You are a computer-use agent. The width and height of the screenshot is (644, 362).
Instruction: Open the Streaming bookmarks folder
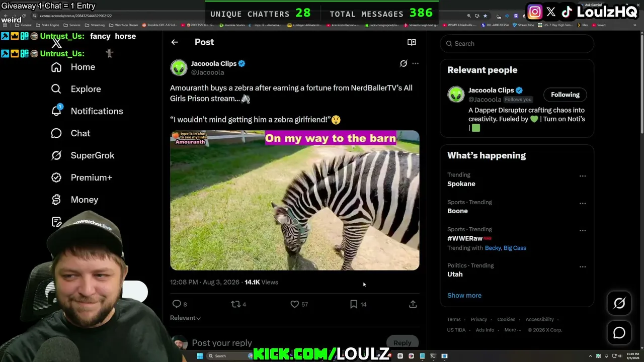[x=95, y=25]
